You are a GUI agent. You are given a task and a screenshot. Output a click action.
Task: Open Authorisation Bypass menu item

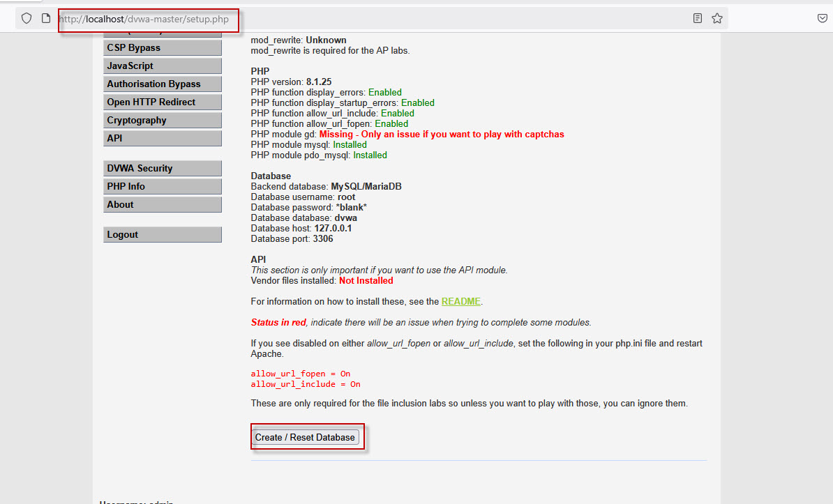pyautogui.click(x=163, y=84)
